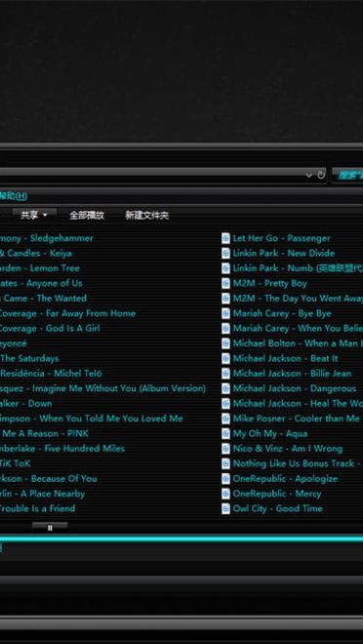Viewport: 363px width, 644px height.
Task: Select the file ending in Trouble Is a Friend
Action: (38, 508)
